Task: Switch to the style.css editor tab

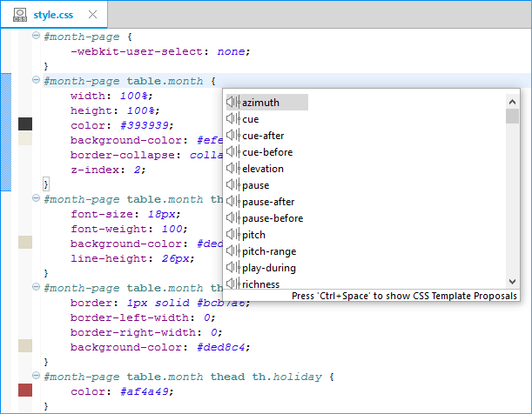Action: tap(54, 15)
